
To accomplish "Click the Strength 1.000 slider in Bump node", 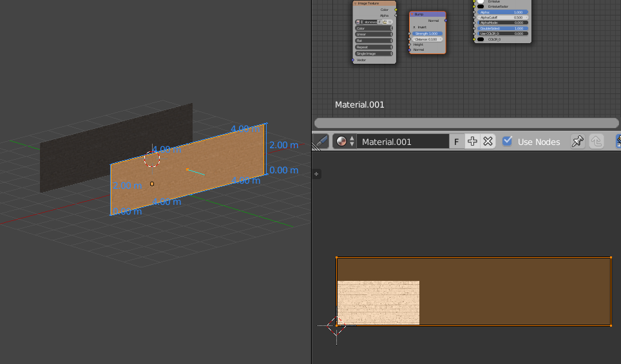I will point(427,34).
